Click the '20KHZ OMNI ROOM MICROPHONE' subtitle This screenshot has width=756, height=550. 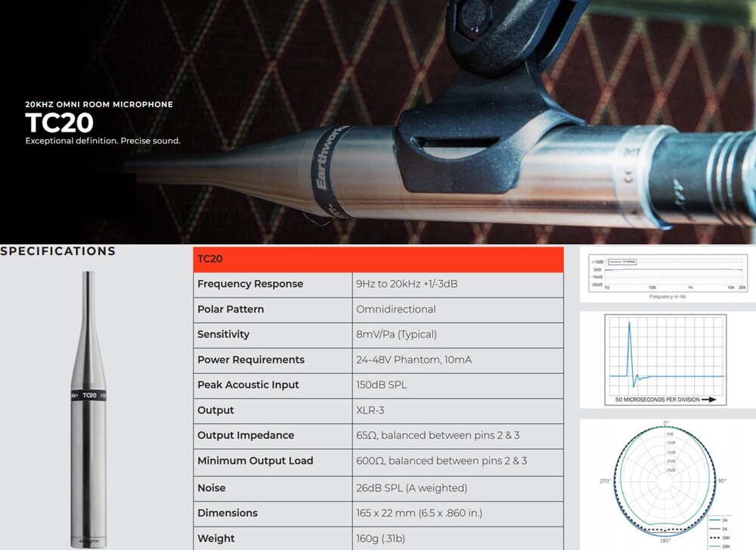99,104
